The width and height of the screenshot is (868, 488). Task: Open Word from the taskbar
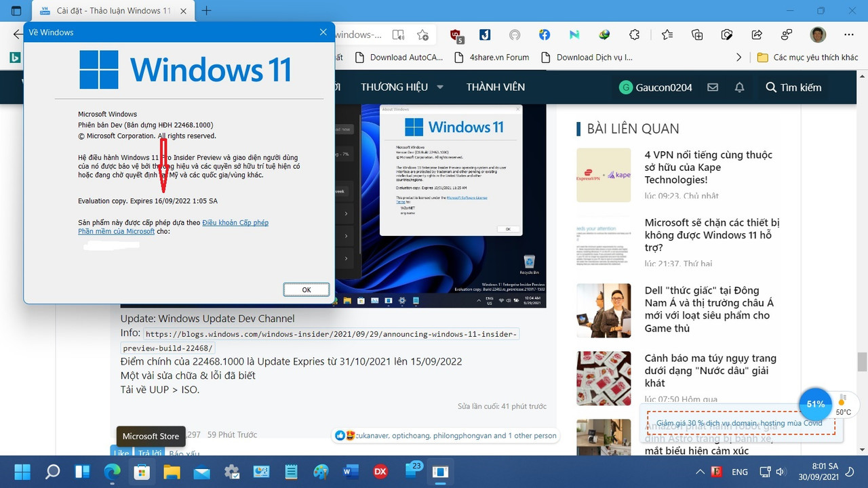pyautogui.click(x=351, y=472)
